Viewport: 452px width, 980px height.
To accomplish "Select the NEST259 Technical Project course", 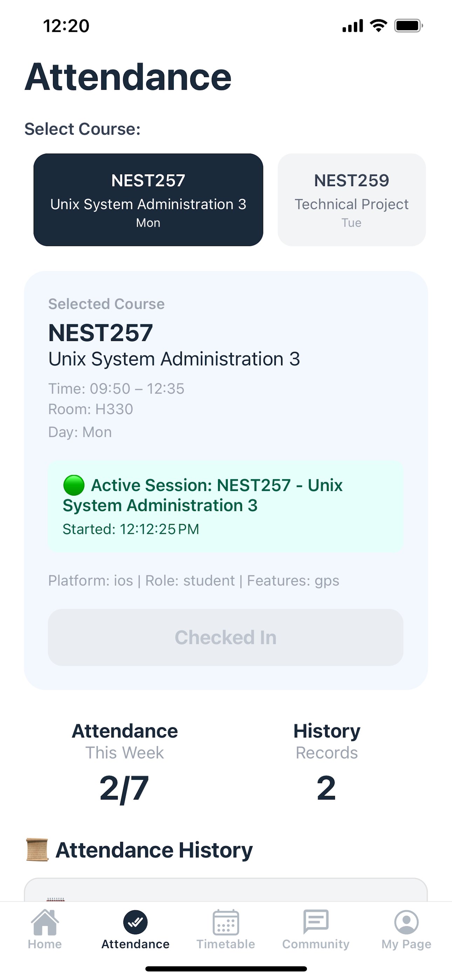I will pyautogui.click(x=351, y=200).
